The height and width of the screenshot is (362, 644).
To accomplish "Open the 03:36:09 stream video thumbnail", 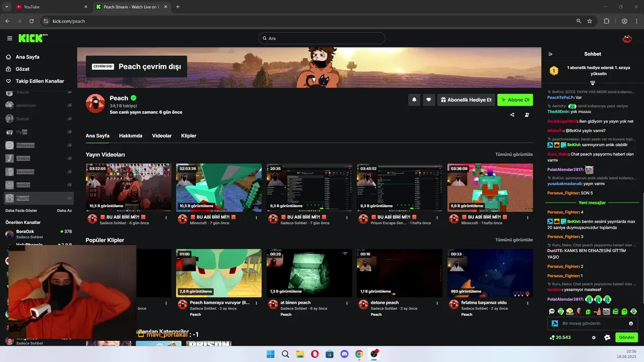I will tap(490, 188).
